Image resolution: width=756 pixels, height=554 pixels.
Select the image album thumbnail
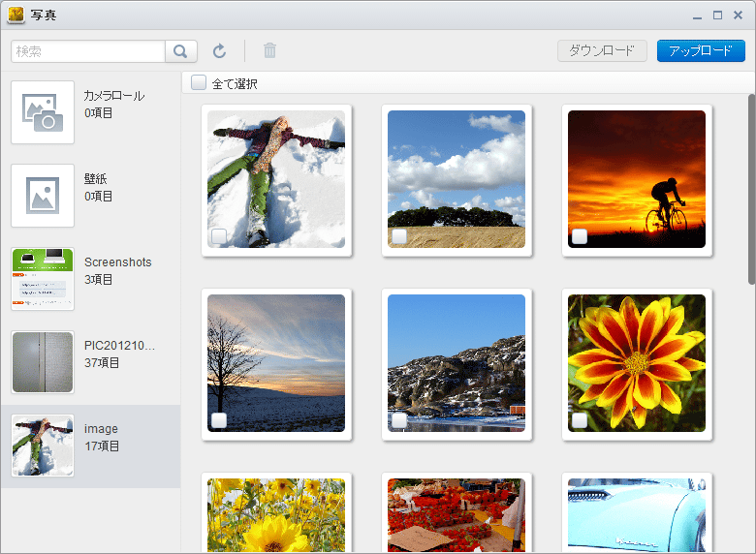point(43,446)
